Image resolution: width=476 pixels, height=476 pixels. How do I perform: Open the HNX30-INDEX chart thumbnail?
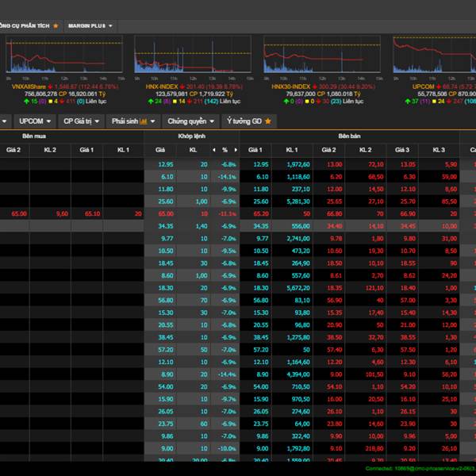(x=322, y=54)
